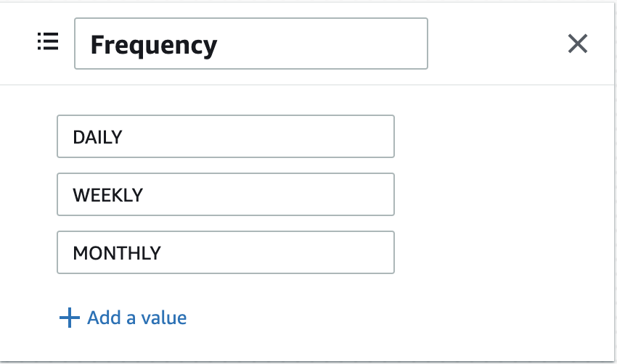
Task: Place the cursor in the WEEKLY text box
Action: tap(226, 194)
